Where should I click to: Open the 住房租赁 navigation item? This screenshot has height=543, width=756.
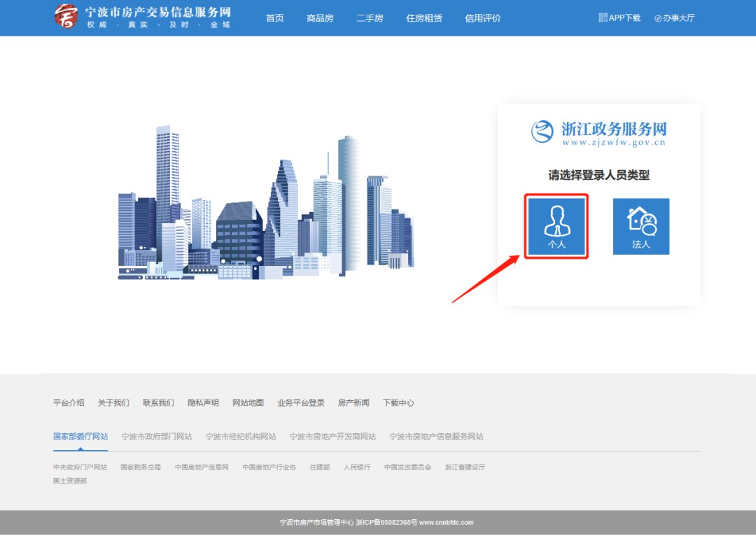(x=424, y=18)
